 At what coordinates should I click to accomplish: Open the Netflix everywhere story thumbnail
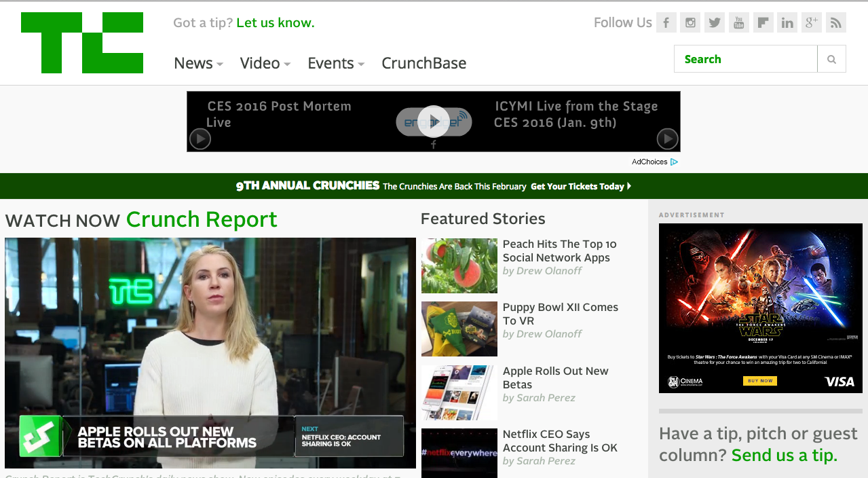pyautogui.click(x=459, y=453)
